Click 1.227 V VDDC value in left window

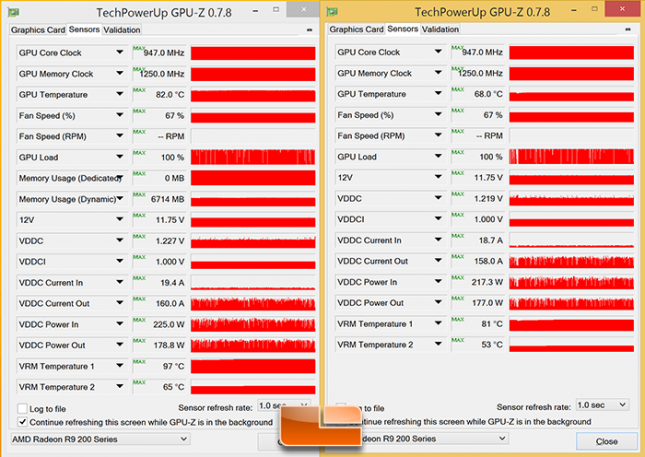tap(169, 241)
